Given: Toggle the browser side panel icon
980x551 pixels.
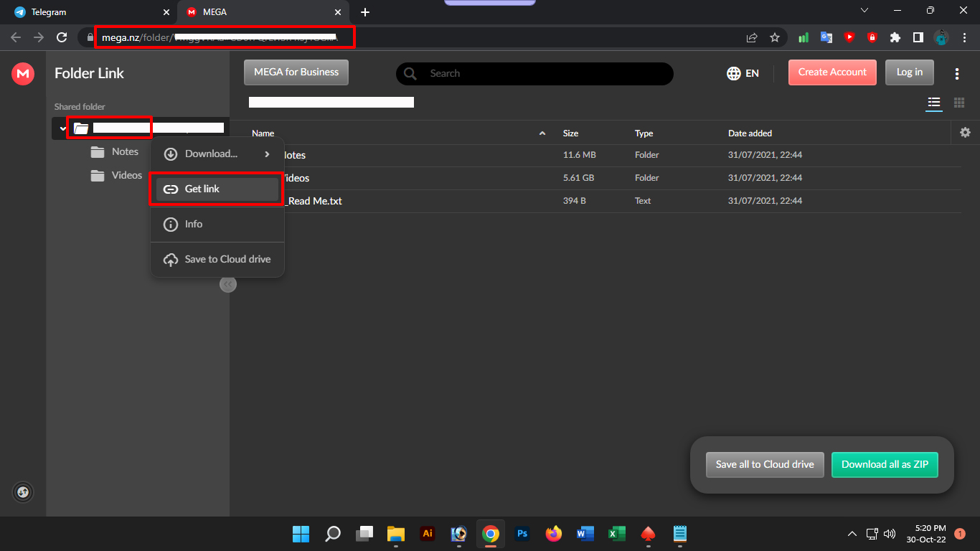Looking at the screenshot, I should pos(918,37).
